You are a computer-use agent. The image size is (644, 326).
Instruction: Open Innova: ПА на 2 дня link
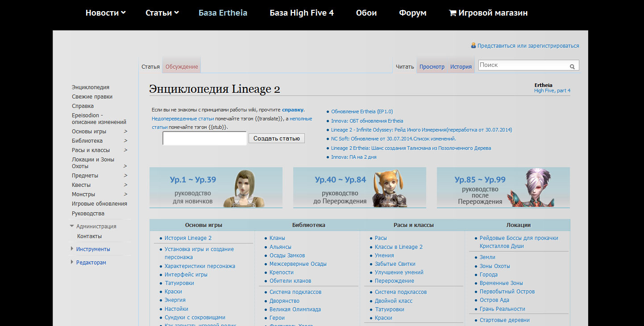(x=354, y=157)
